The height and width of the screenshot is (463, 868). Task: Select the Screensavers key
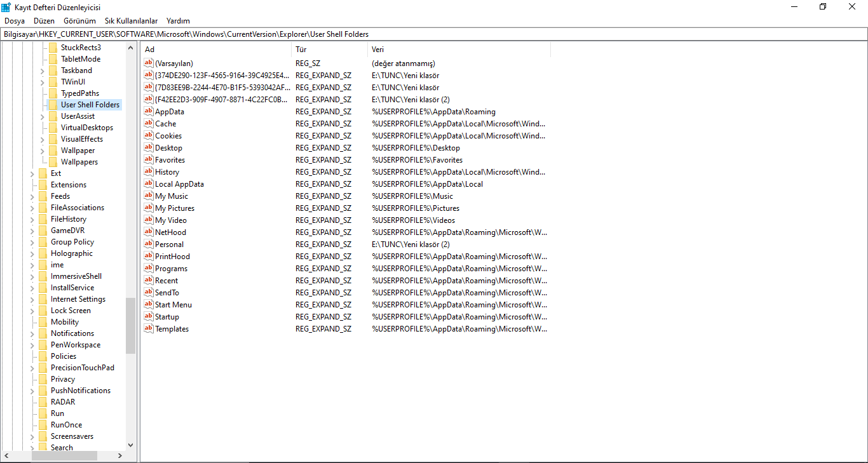72,436
